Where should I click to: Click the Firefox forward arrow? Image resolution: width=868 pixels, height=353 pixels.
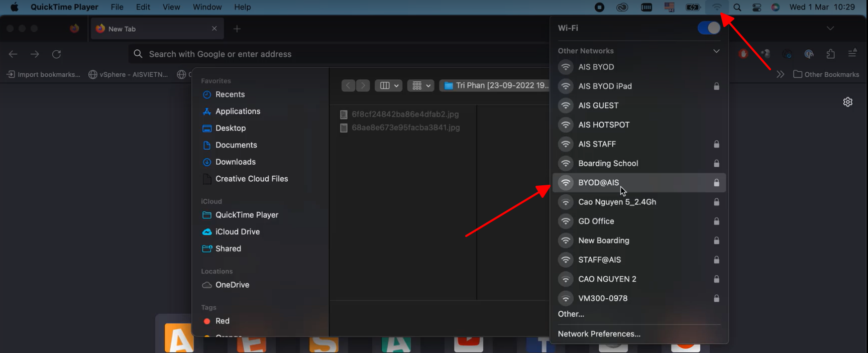point(35,54)
